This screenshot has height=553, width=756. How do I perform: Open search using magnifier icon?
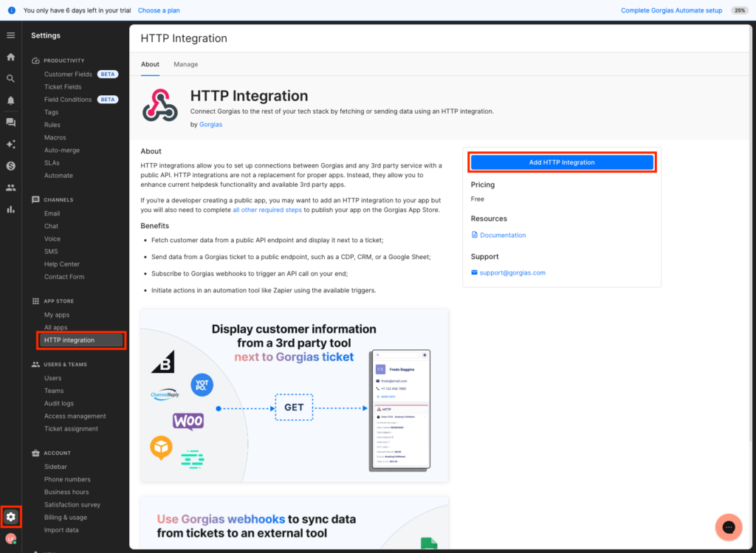10,78
